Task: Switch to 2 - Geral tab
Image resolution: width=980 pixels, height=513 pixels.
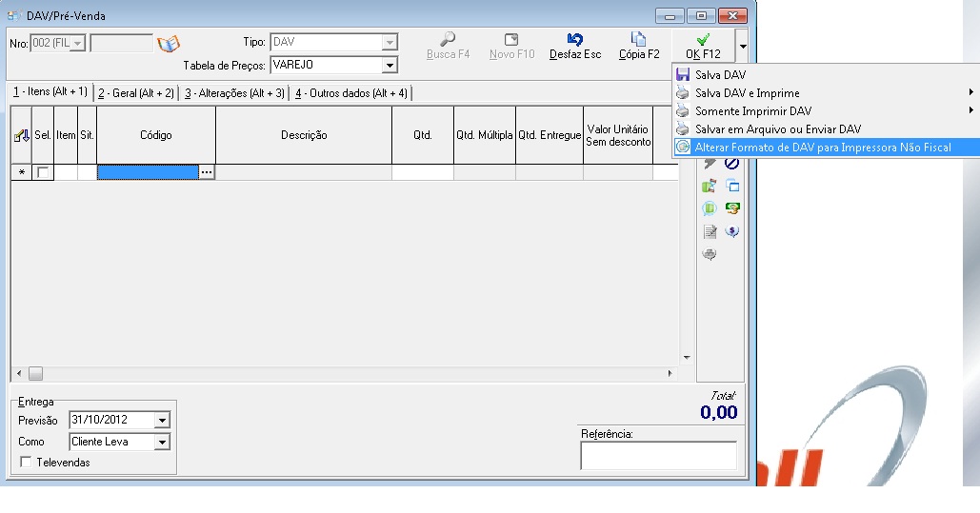Action: [136, 93]
